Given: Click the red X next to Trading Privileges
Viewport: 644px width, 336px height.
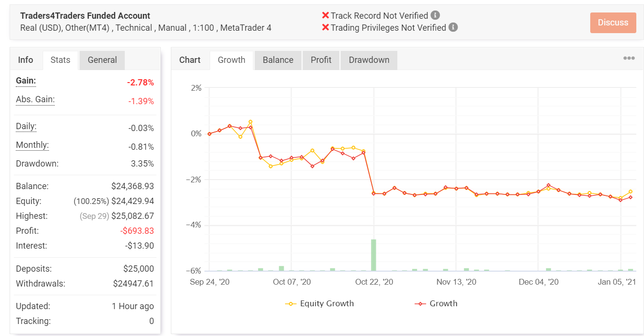Looking at the screenshot, I should [325, 28].
